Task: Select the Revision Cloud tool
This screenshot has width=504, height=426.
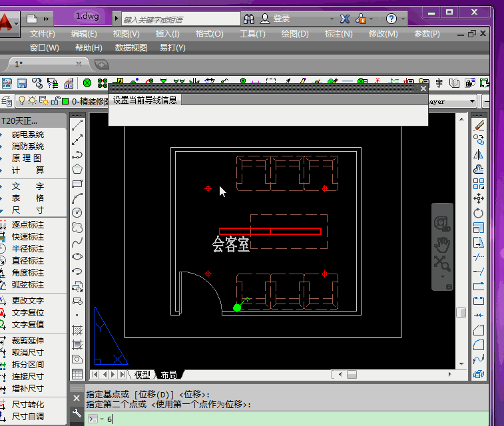Action: 77,228
